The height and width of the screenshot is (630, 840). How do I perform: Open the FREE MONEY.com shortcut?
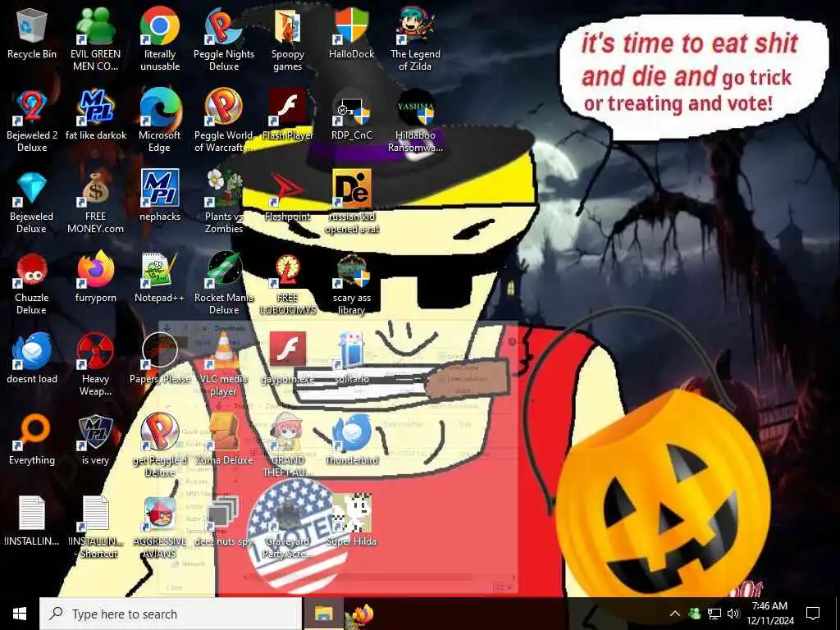coord(95,203)
